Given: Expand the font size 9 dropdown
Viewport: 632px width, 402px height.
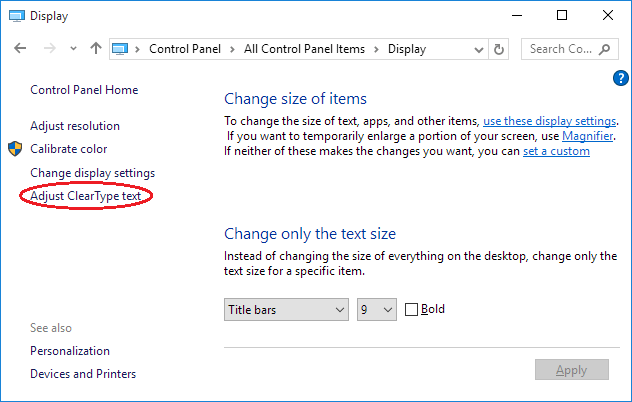Looking at the screenshot, I should click(x=377, y=310).
